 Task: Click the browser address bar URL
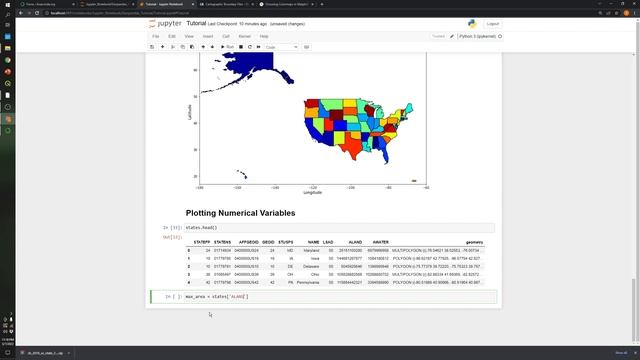click(120, 13)
